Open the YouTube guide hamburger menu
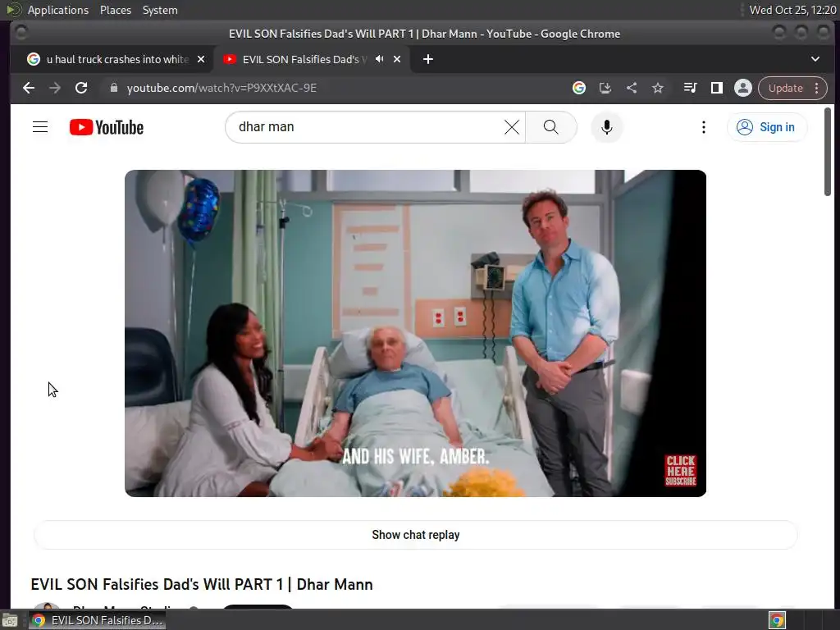The height and width of the screenshot is (630, 840). (x=40, y=127)
